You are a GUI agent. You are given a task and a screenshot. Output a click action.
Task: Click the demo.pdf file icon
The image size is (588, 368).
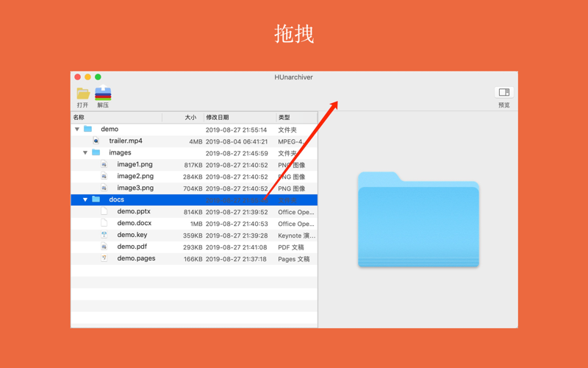104,247
